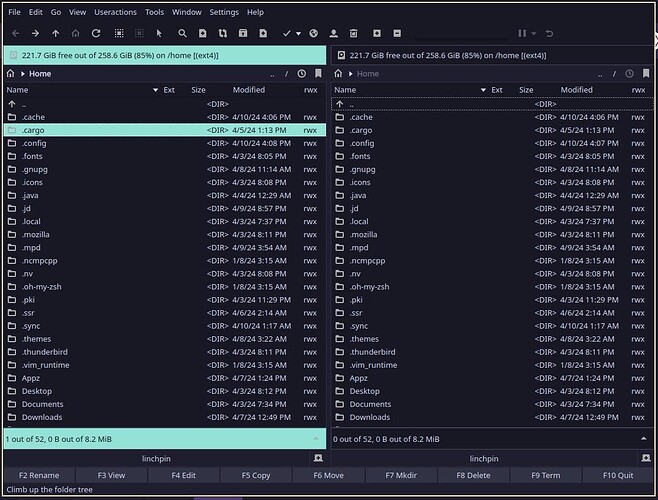Image resolution: width=658 pixels, height=500 pixels.
Task: Click the globe icon in the toolbar
Action: (313, 34)
